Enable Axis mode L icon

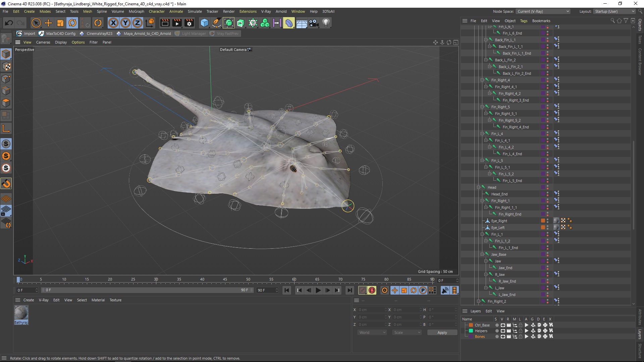click(x=6, y=128)
